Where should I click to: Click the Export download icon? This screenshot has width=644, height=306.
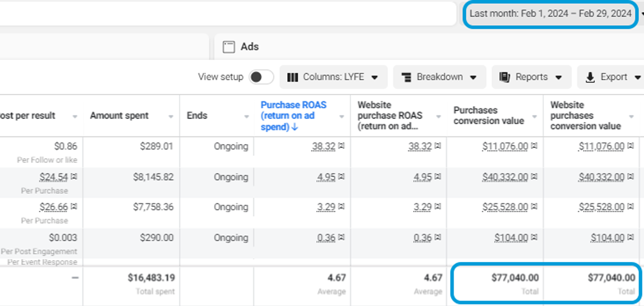pos(590,77)
